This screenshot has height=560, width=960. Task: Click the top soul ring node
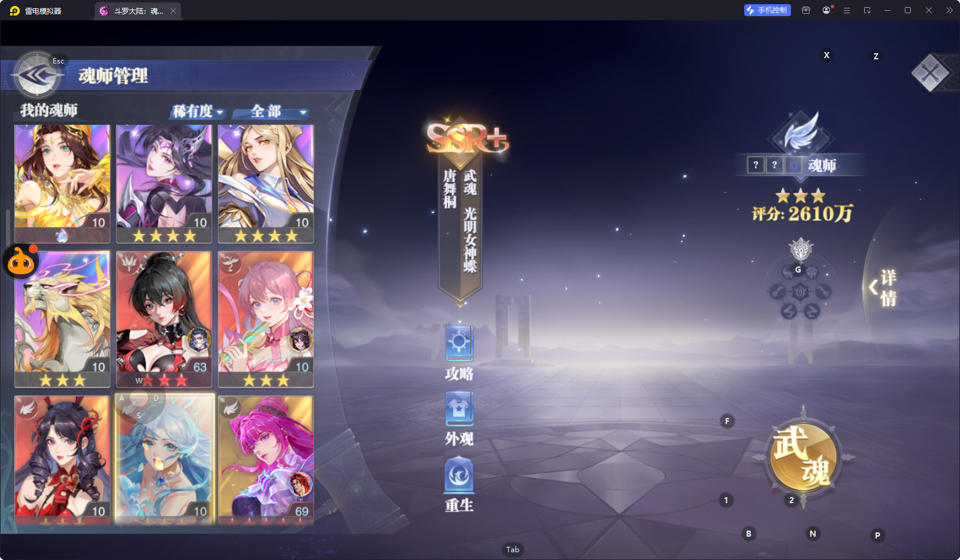point(801,249)
